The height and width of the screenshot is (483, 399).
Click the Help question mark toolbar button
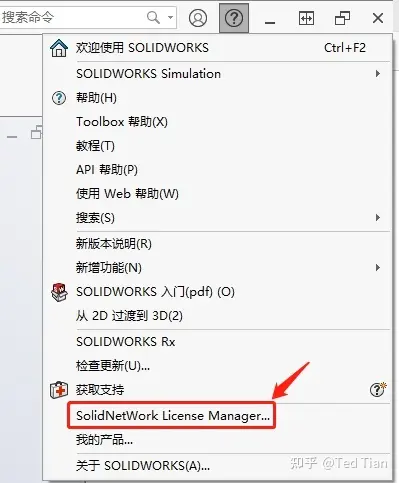point(234,18)
